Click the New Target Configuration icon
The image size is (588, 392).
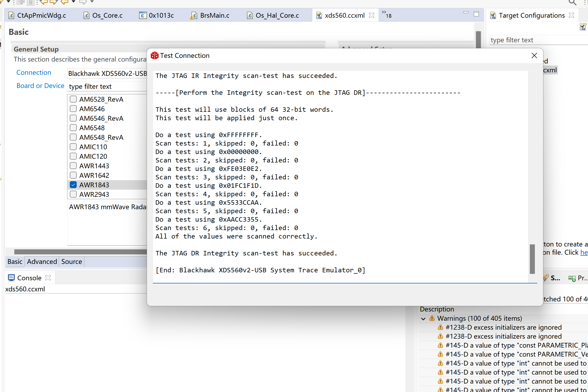(583, 26)
